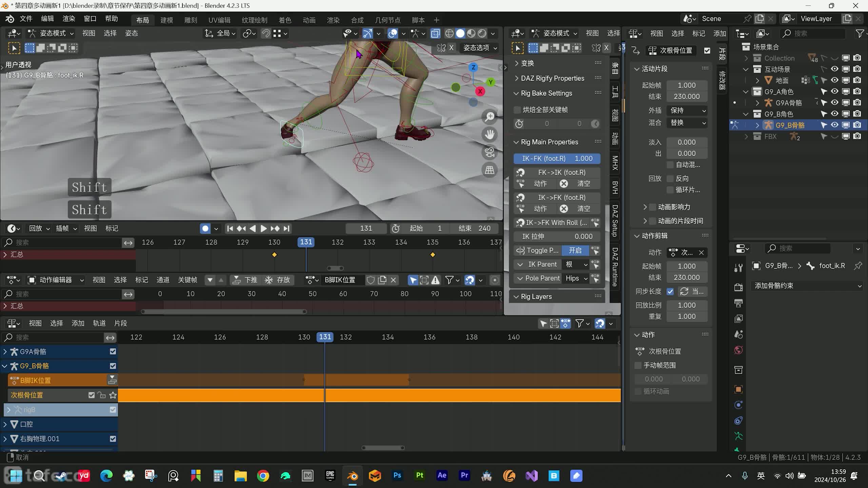Screen dimensions: 868x488
Task: Switch to 建模 workspace tab
Action: coord(166,20)
